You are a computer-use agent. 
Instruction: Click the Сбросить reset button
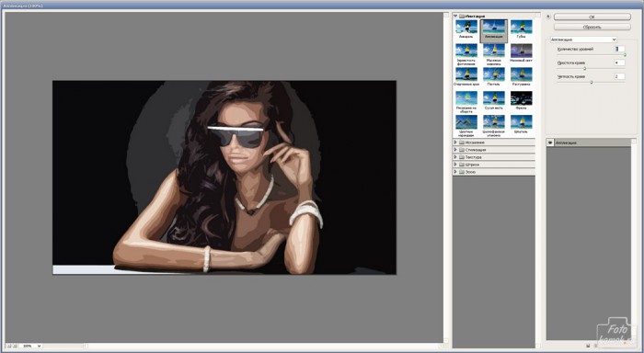coord(592,27)
